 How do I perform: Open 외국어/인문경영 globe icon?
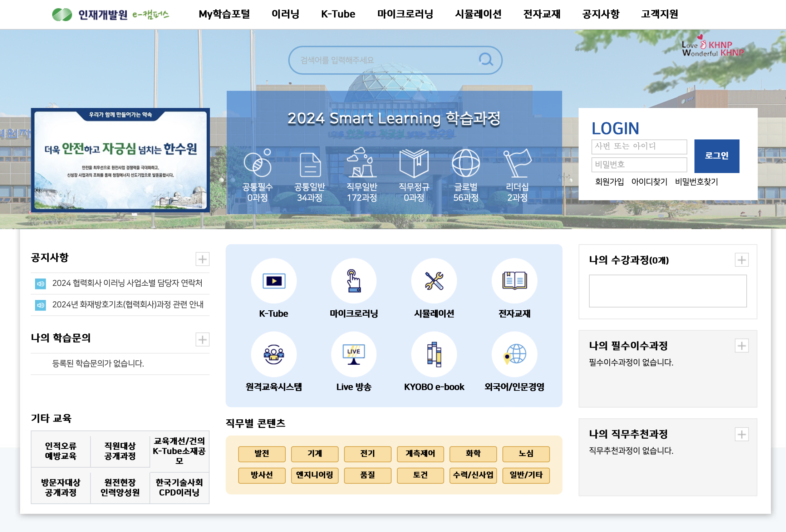[515, 354]
